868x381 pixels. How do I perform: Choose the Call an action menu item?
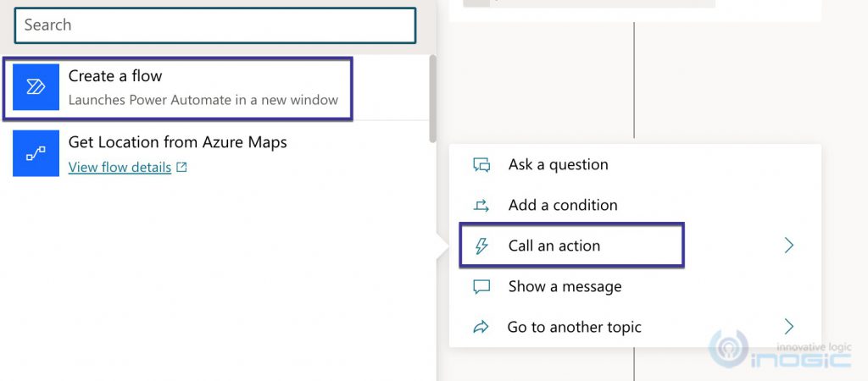point(554,246)
